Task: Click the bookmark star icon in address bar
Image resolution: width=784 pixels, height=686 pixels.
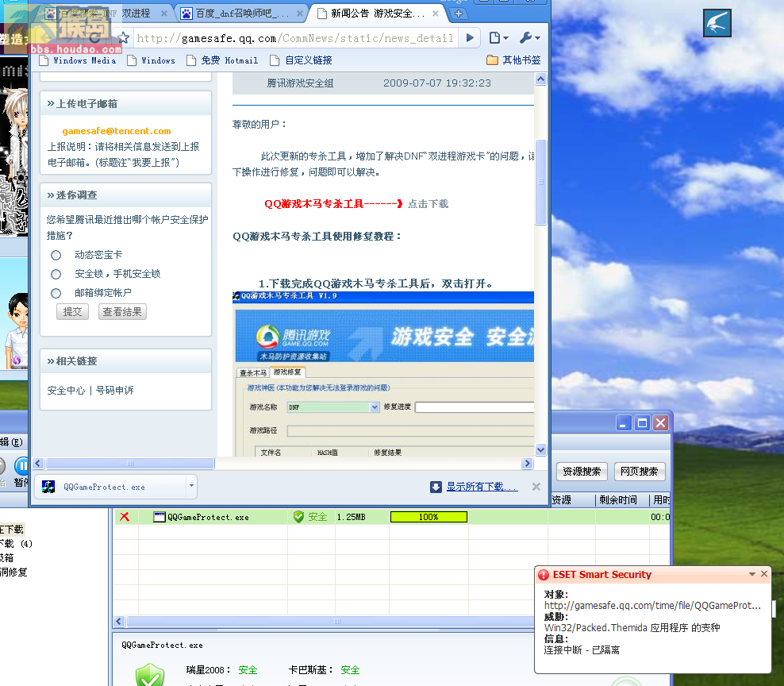Action: click(124, 37)
